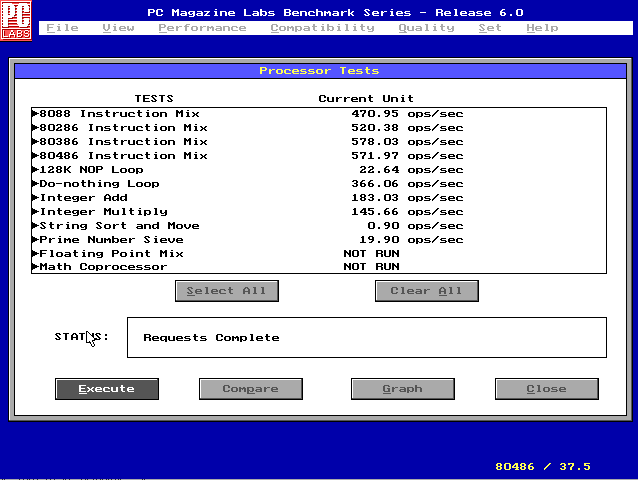This screenshot has height=480, width=638.
Task: Deselect the 80486 Instruction Mix test
Action: coord(123,155)
